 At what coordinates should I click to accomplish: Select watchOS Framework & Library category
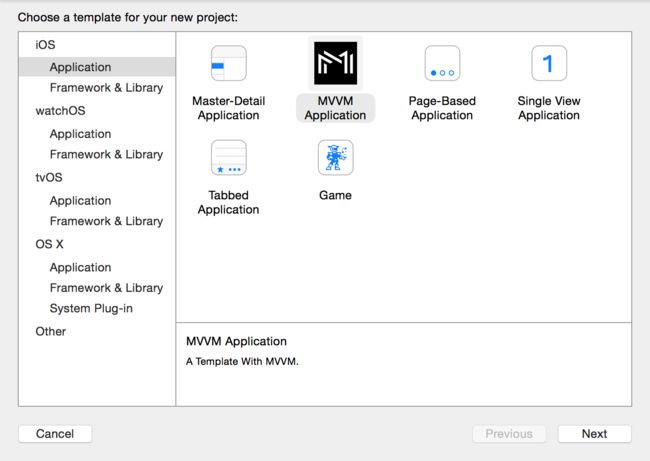(106, 154)
